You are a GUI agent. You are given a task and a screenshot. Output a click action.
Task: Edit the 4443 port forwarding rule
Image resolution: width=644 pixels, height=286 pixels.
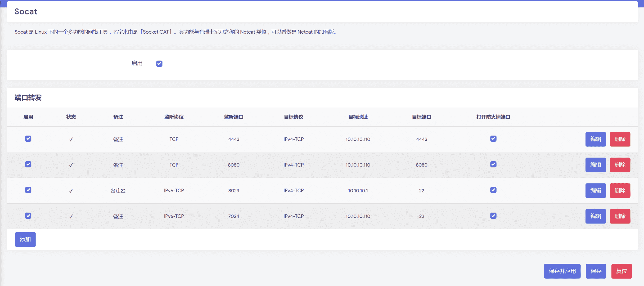(595, 139)
